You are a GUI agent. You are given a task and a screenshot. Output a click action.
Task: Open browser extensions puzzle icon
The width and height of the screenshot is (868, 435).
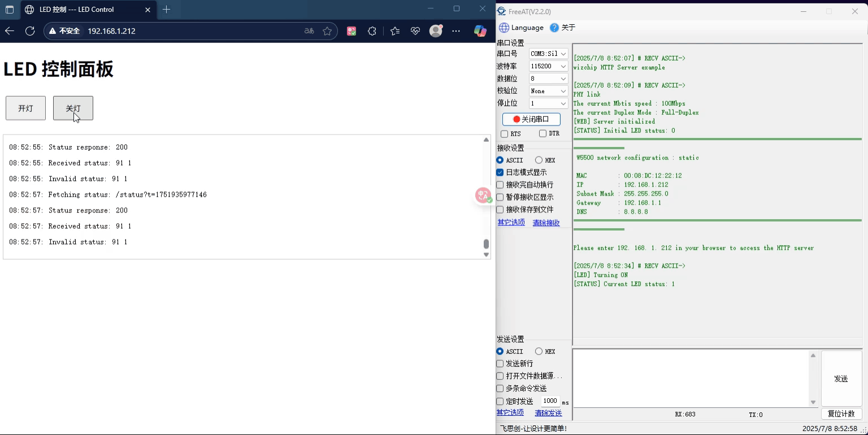pyautogui.click(x=372, y=31)
